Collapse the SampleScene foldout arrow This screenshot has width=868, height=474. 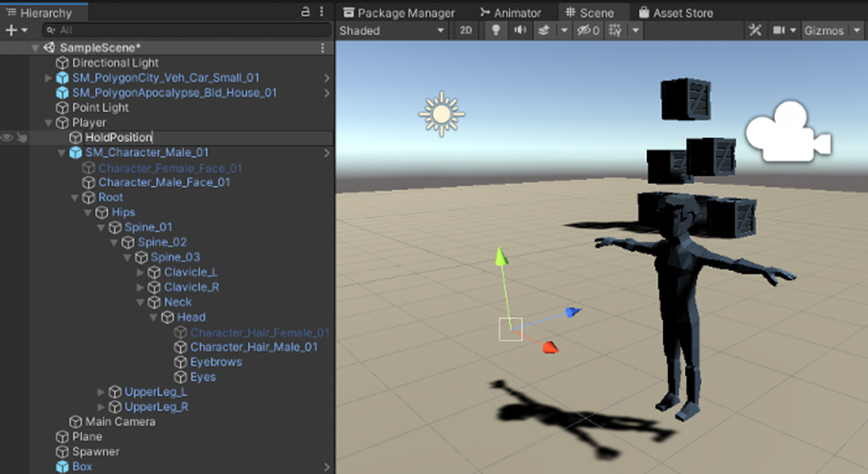[x=35, y=48]
